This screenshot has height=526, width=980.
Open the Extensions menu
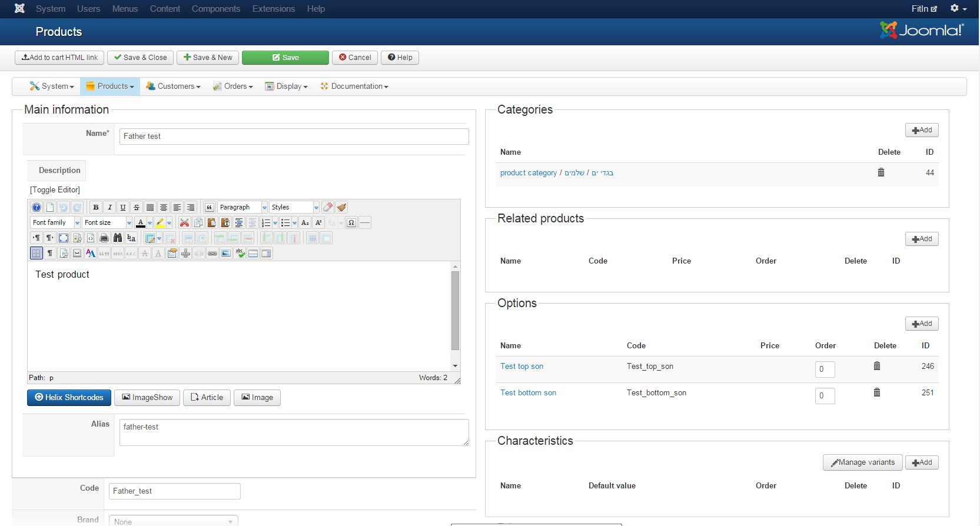[274, 9]
